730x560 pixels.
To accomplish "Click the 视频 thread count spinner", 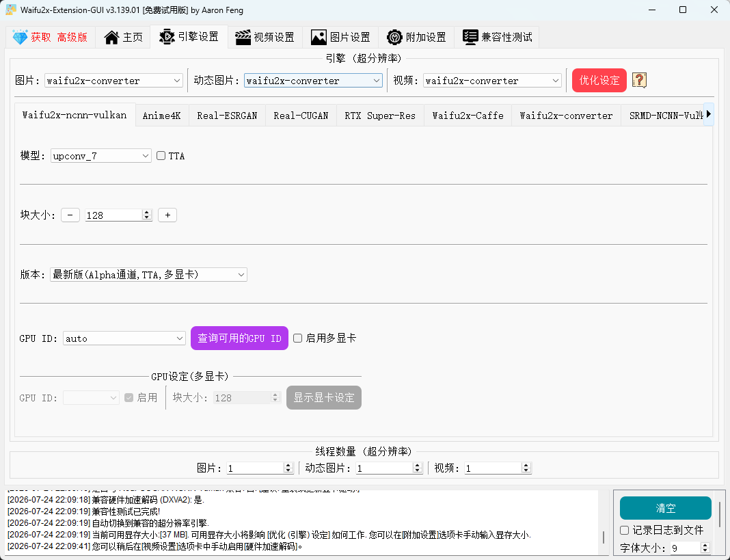I will pyautogui.click(x=498, y=468).
